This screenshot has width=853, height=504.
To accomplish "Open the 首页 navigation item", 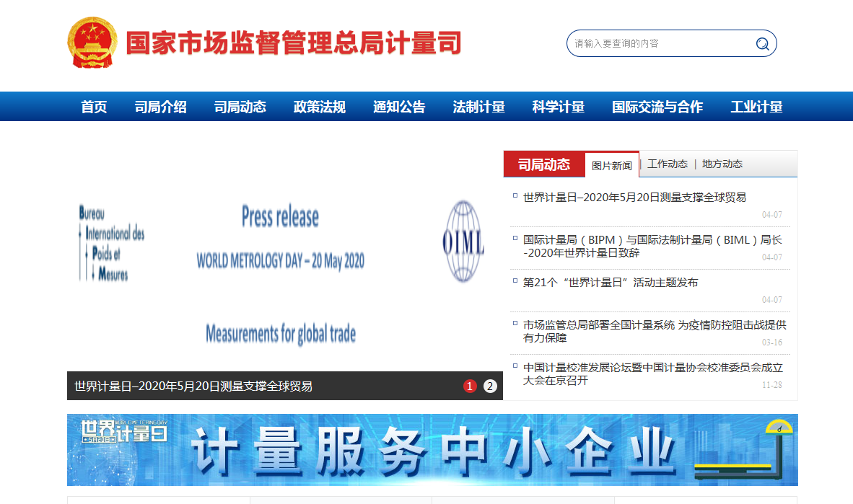I will pyautogui.click(x=94, y=107).
